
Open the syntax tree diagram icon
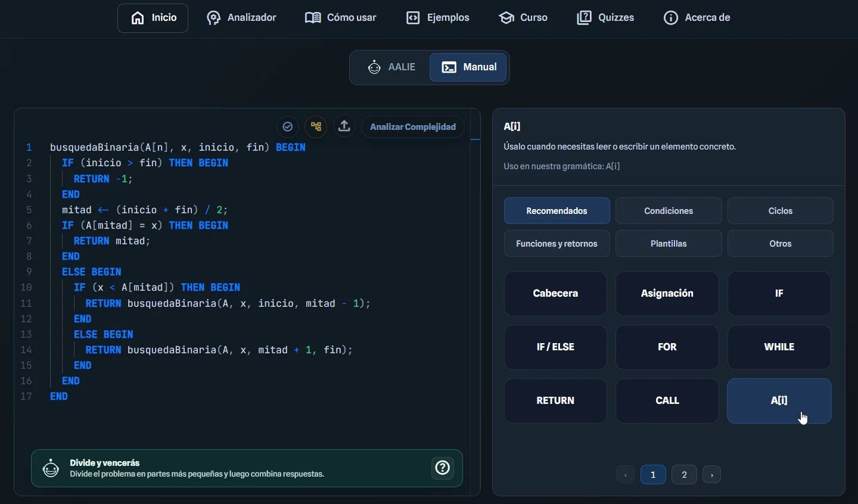coord(316,127)
